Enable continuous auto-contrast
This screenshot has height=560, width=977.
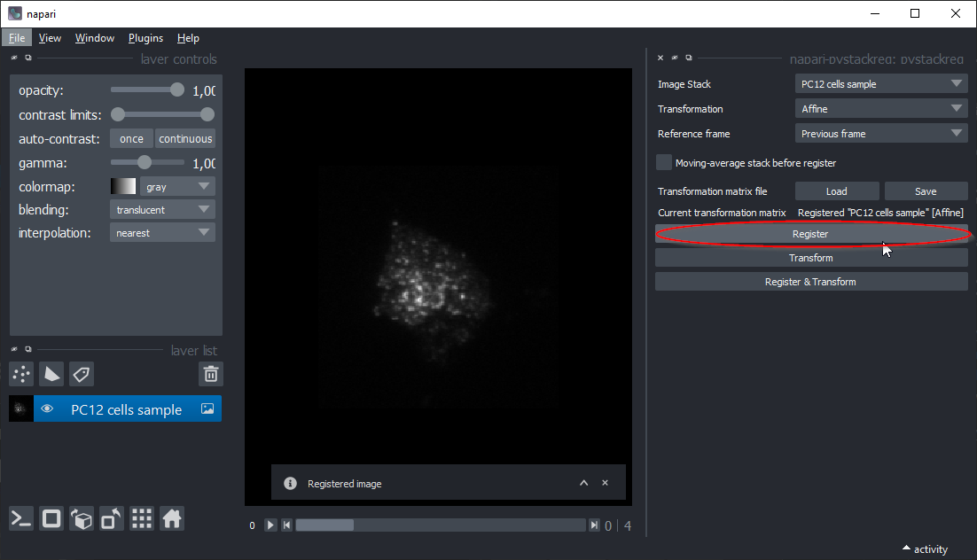click(185, 139)
